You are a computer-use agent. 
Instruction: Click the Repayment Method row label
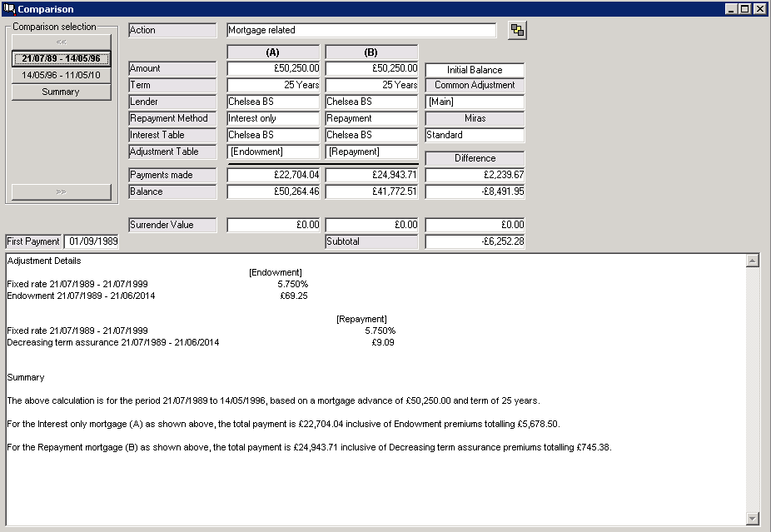click(x=172, y=118)
